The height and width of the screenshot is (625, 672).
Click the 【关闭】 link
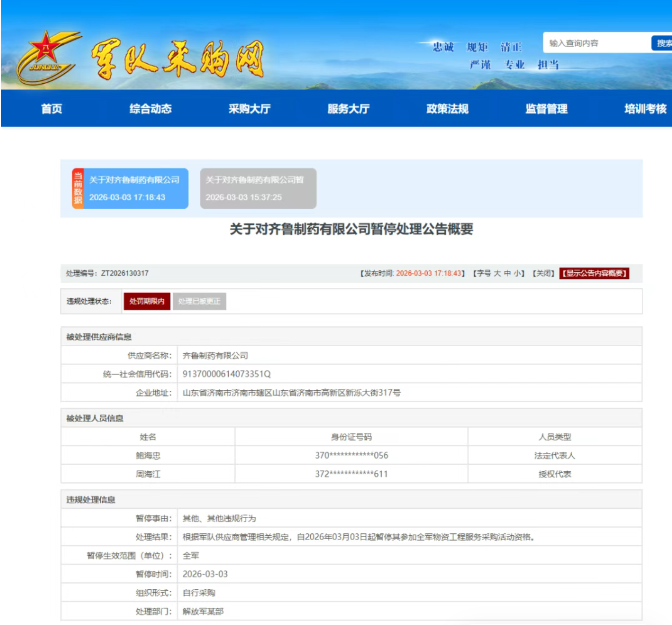(543, 273)
